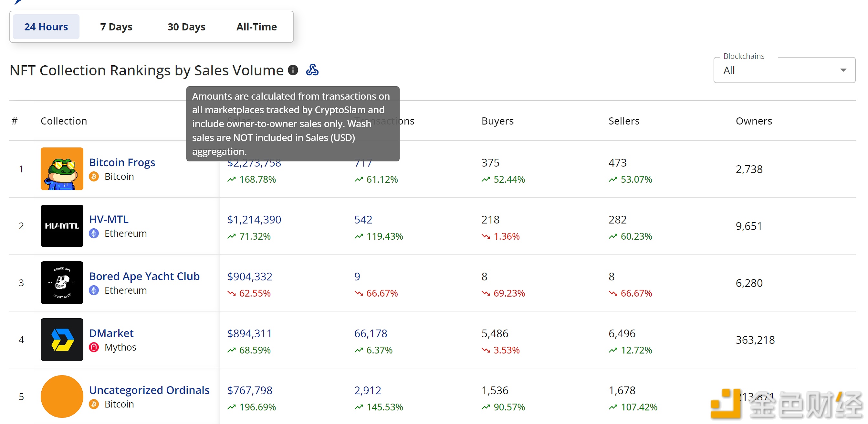The image size is (868, 424).
Task: Click the 119.43% uptrend arrow for HV-MTL transactions
Action: click(x=359, y=236)
